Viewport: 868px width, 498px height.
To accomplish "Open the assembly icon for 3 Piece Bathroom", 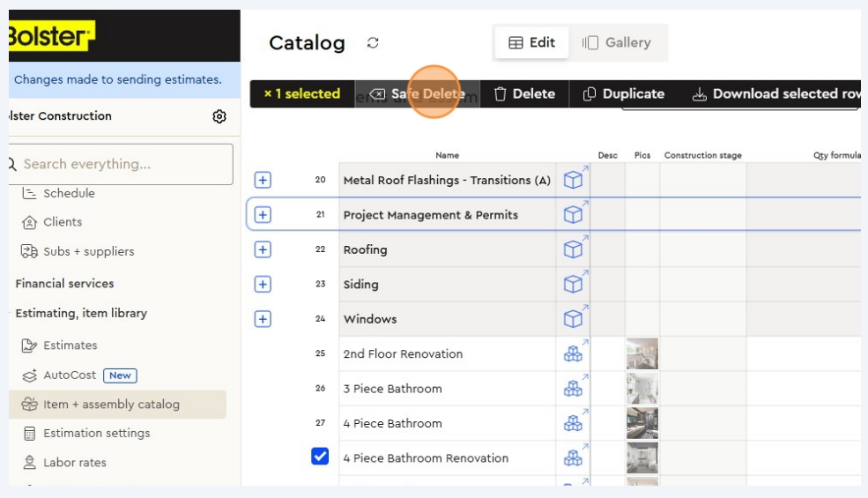I will coord(573,389).
